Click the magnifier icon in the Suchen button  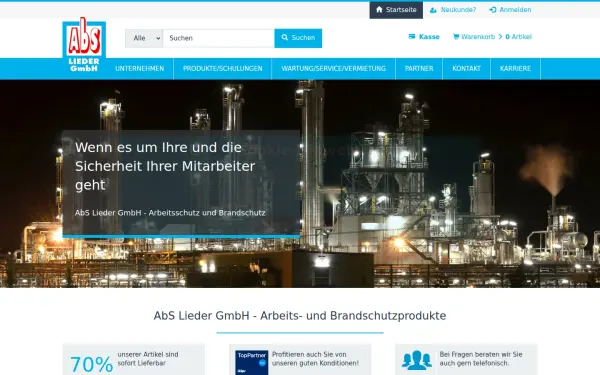pos(285,38)
